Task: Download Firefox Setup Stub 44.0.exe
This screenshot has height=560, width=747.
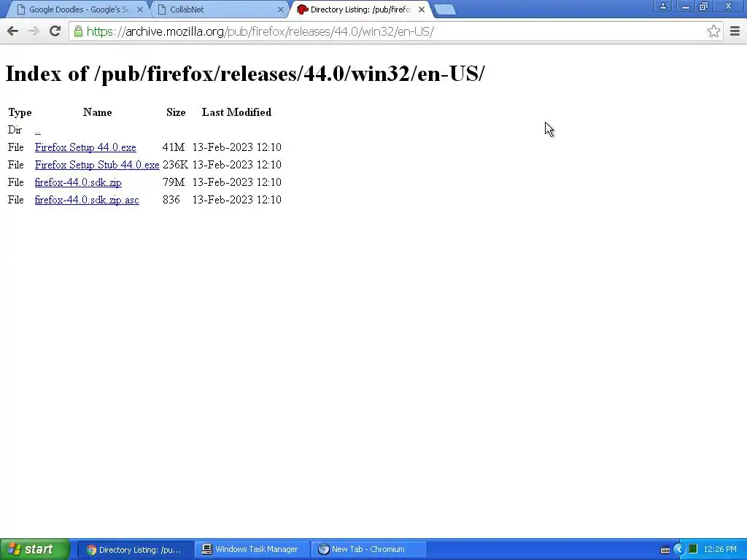Action: pos(97,165)
